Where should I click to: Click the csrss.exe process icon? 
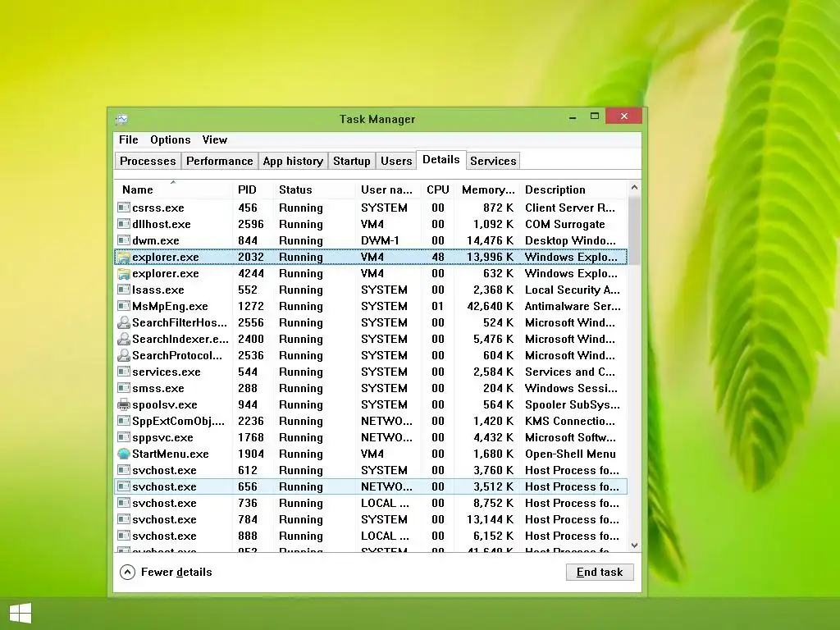124,208
